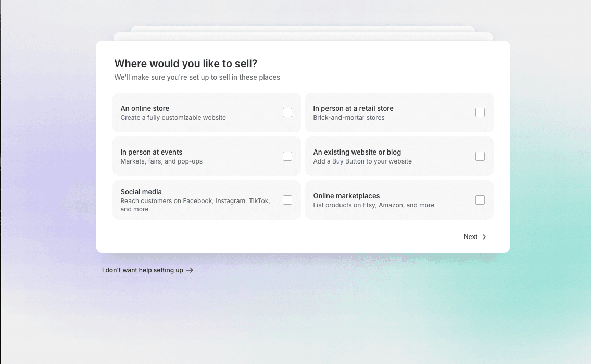Screen dimensions: 591x364
Task: Enable the In person at events checkbox
Action: pos(287,156)
